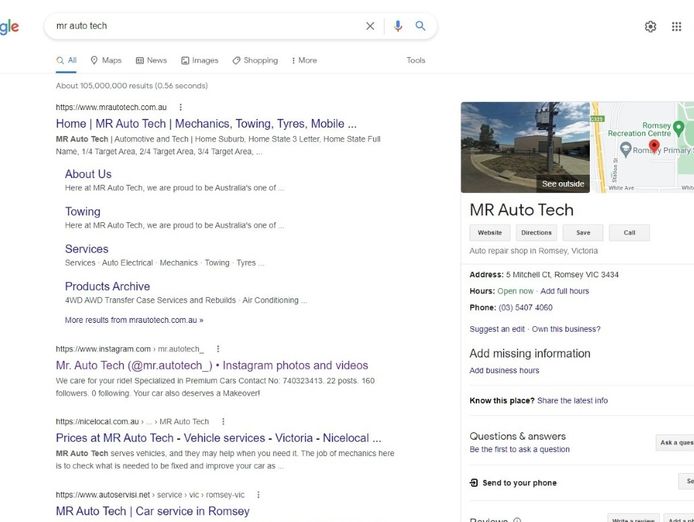Screen dimensions: 694x522
Task: Click Add business hours link
Action: coord(504,370)
